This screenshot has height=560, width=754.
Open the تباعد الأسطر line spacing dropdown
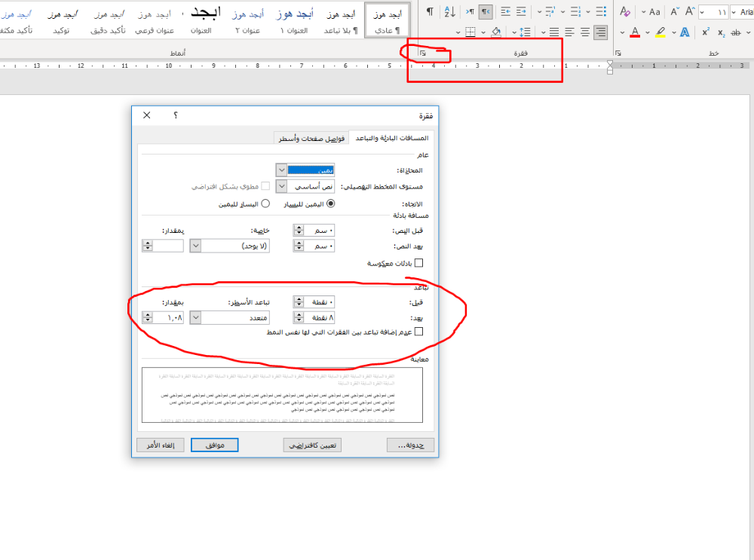click(x=195, y=317)
